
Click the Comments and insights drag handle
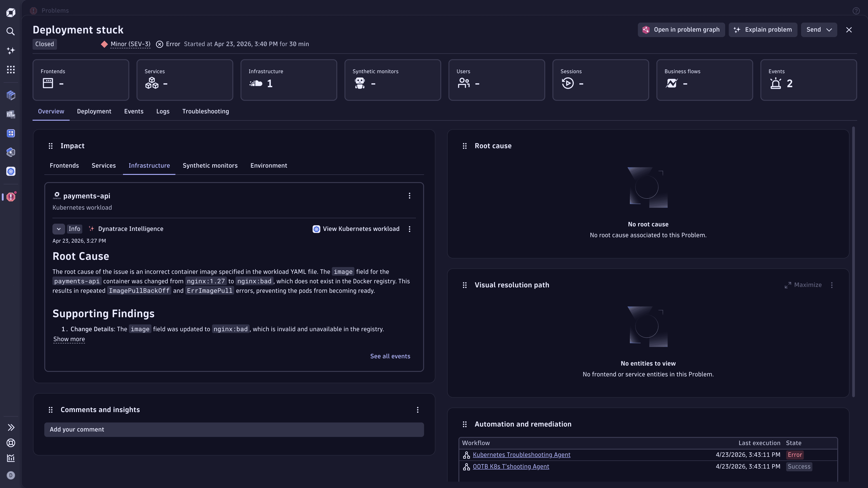click(51, 410)
